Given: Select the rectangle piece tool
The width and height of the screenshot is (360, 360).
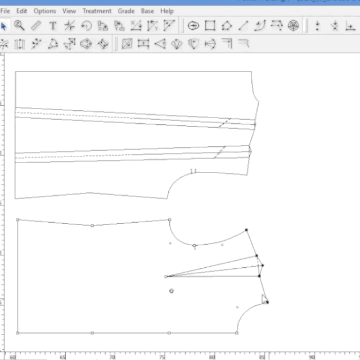Looking at the screenshot, I should coord(210,26).
